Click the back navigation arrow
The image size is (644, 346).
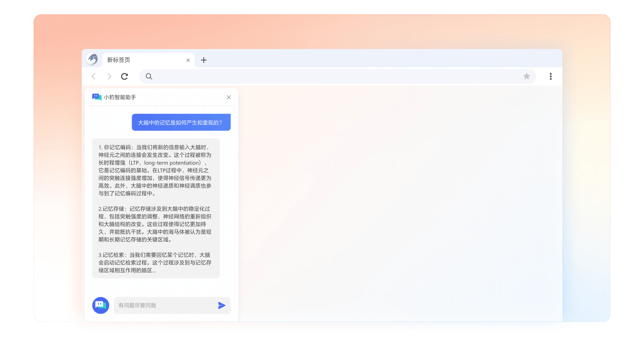click(x=93, y=76)
